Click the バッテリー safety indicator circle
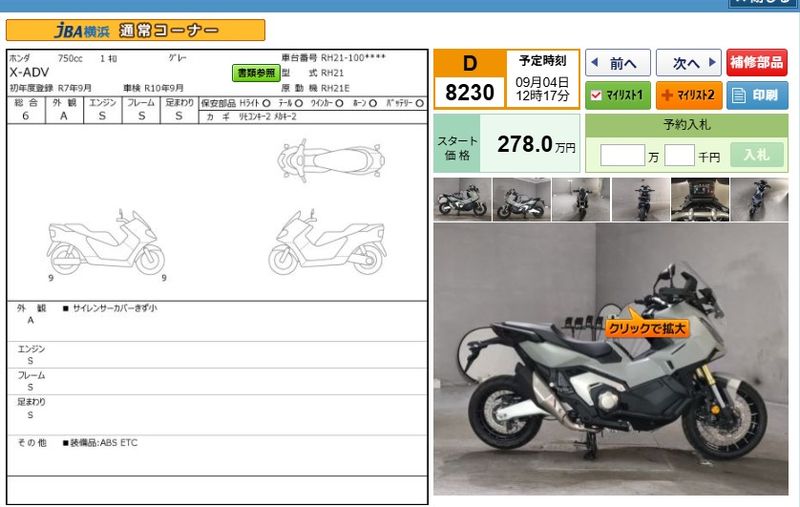This screenshot has width=800, height=507. pos(420,103)
